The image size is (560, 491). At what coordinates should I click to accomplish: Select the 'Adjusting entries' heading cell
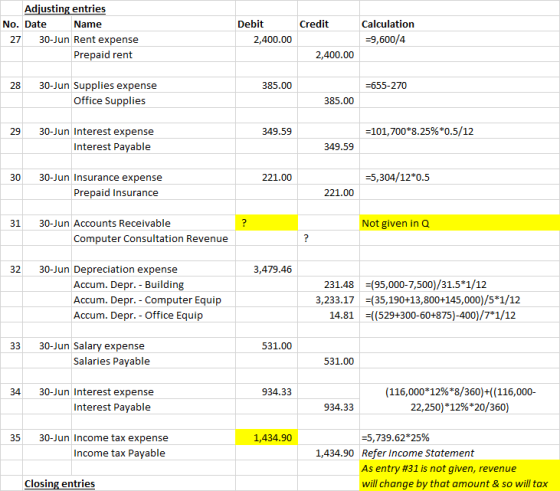[65, 9]
